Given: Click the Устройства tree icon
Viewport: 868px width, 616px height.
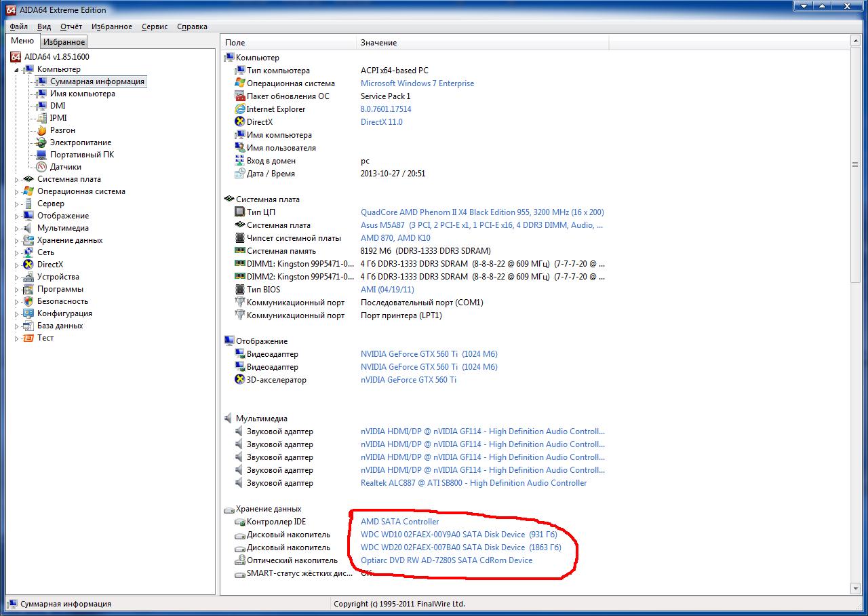Looking at the screenshot, I should coord(28,277).
